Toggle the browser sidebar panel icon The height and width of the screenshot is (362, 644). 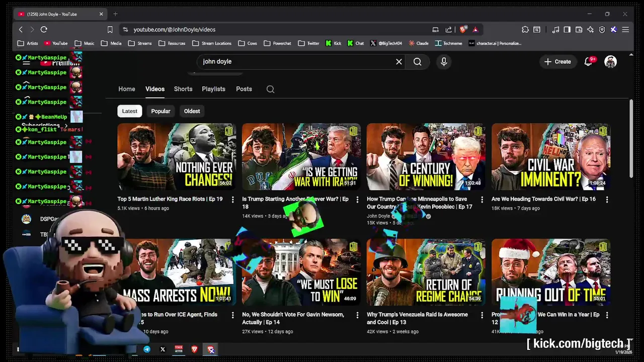tap(567, 30)
